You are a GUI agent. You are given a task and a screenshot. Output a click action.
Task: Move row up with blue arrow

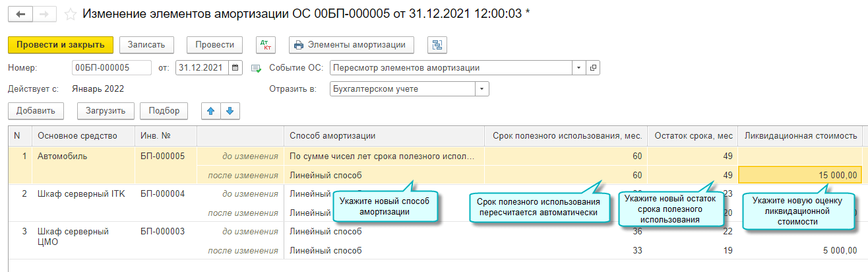pos(211,111)
